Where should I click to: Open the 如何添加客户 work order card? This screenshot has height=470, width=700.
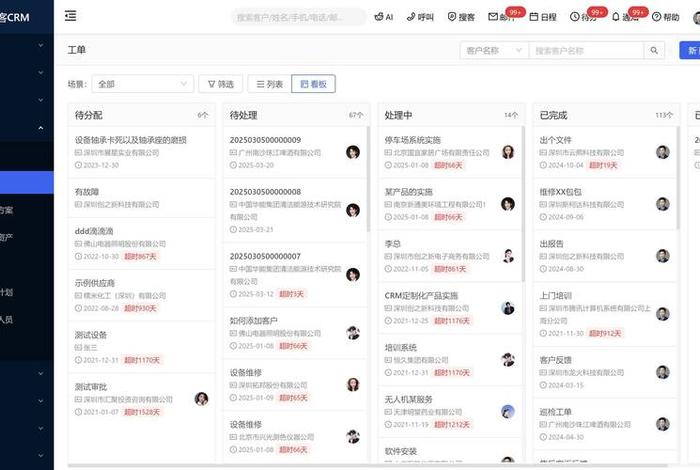[295, 333]
